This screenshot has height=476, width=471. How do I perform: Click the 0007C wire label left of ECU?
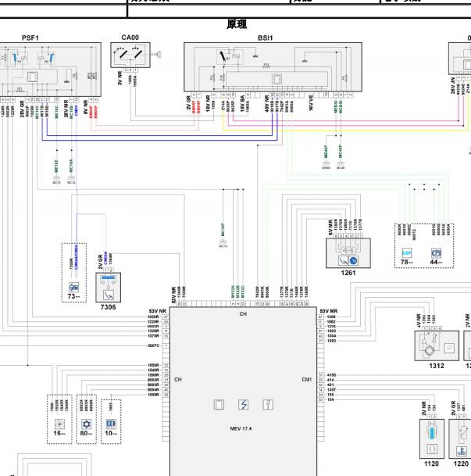153,345
